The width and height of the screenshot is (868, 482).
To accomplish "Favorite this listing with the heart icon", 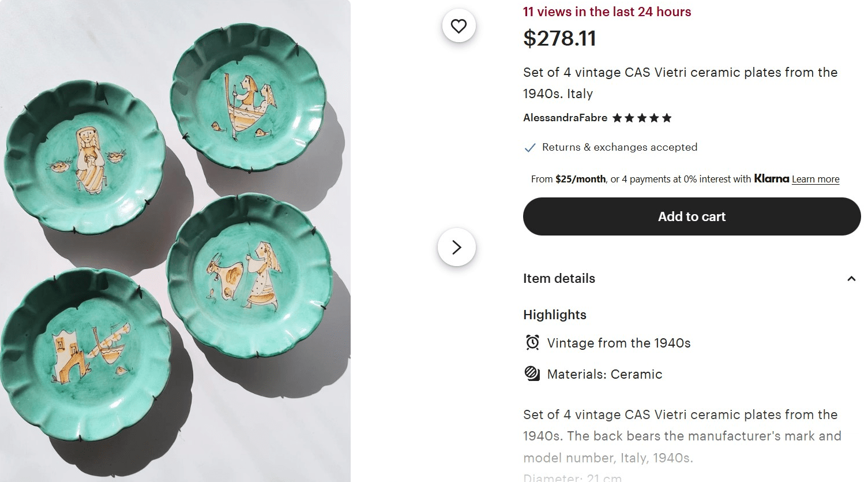I will [x=459, y=25].
